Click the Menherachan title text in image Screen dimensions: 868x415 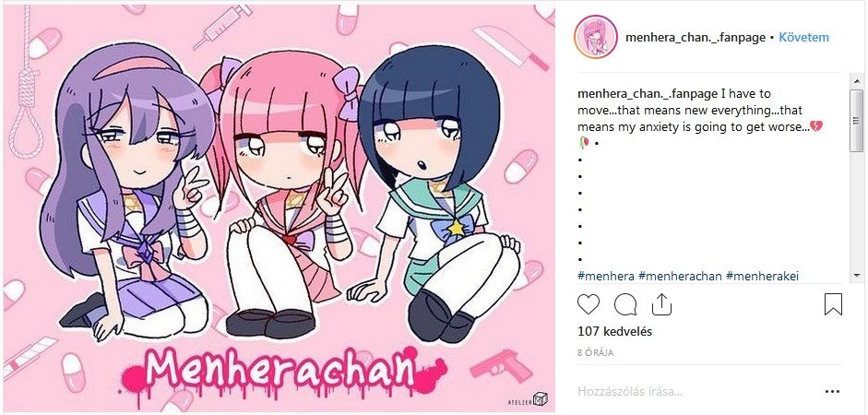point(280,369)
